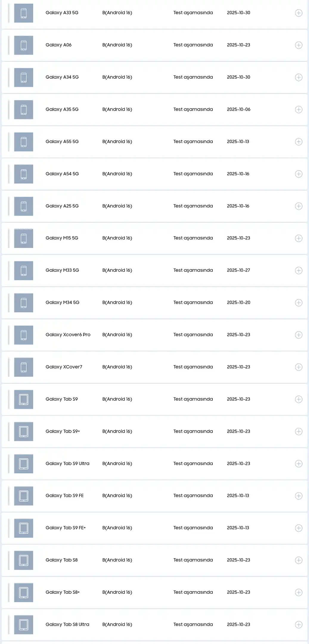
Task: Click the Galaxy XCover7 phone icon
Action: click(24, 367)
